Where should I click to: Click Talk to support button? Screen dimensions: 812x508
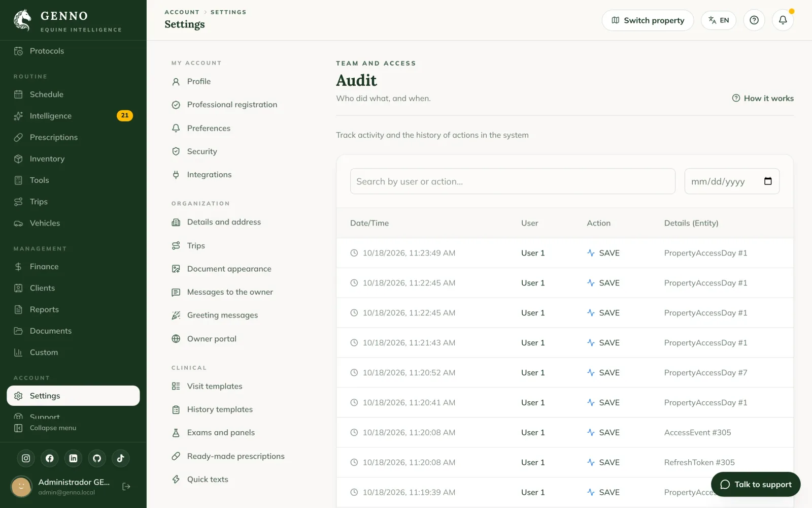(756, 485)
